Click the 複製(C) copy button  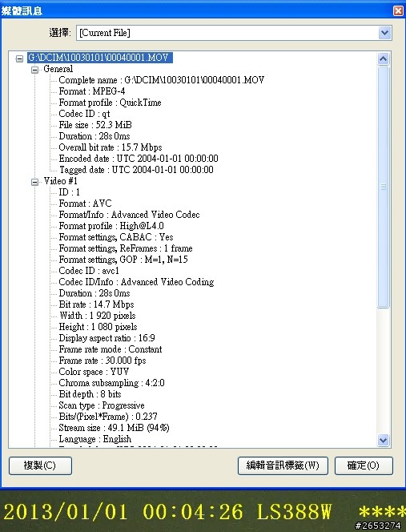[x=40, y=465]
